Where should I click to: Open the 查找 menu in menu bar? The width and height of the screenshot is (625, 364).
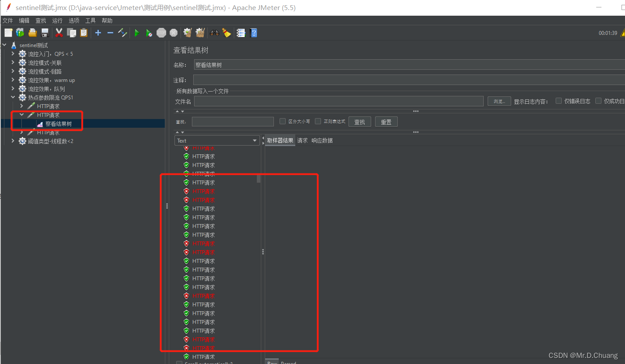point(41,20)
